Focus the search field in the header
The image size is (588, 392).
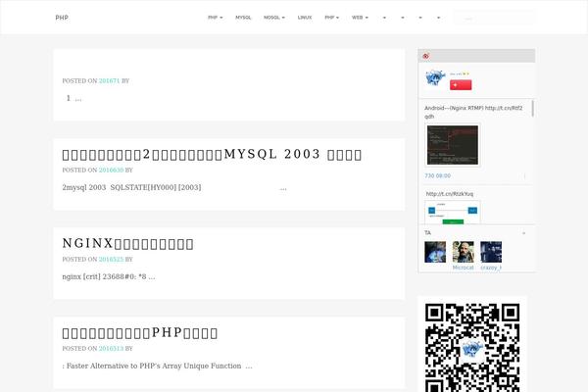[x=494, y=18]
